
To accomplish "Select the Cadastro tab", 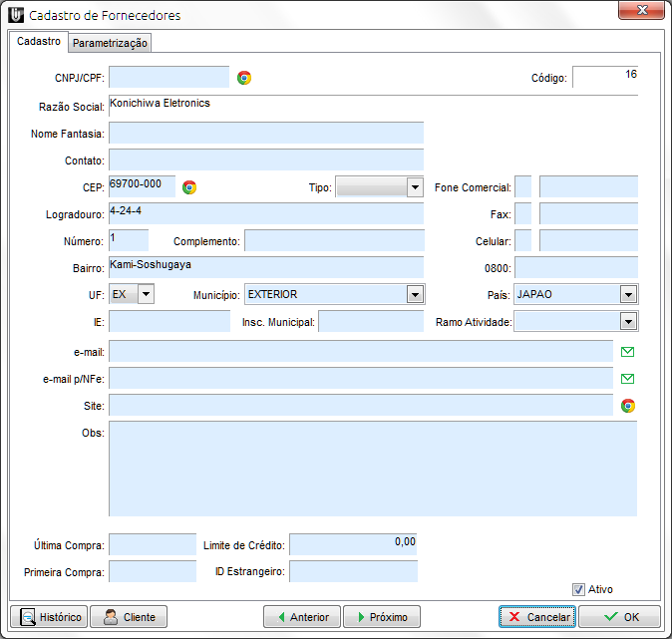I will pyautogui.click(x=39, y=42).
